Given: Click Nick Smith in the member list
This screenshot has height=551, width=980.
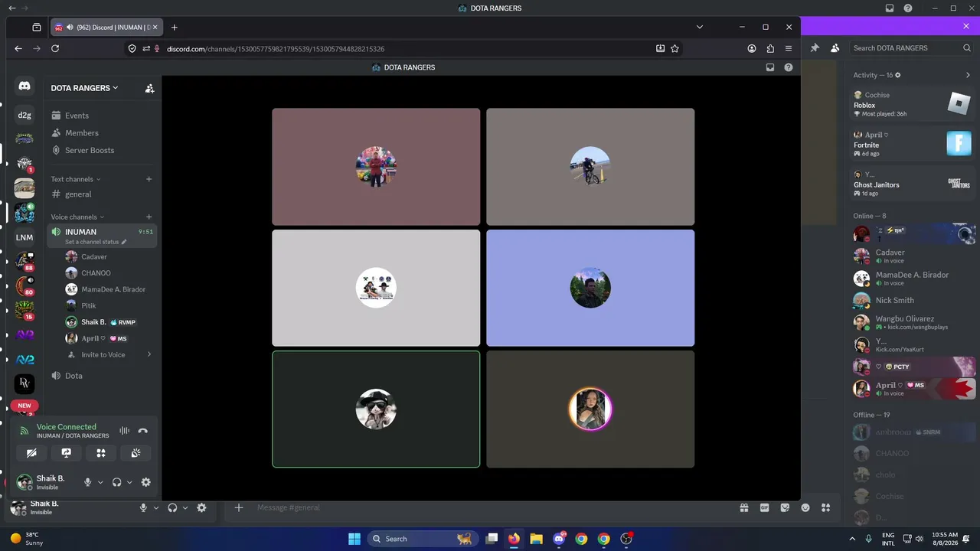Looking at the screenshot, I should coord(913,301).
